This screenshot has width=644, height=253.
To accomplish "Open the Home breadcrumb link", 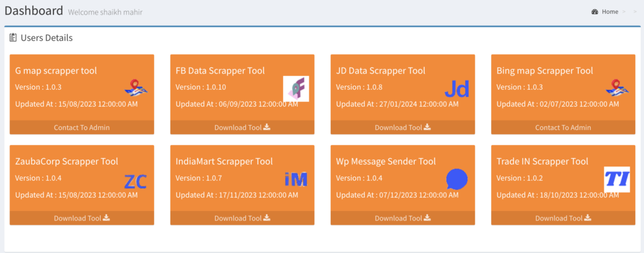I will (610, 12).
